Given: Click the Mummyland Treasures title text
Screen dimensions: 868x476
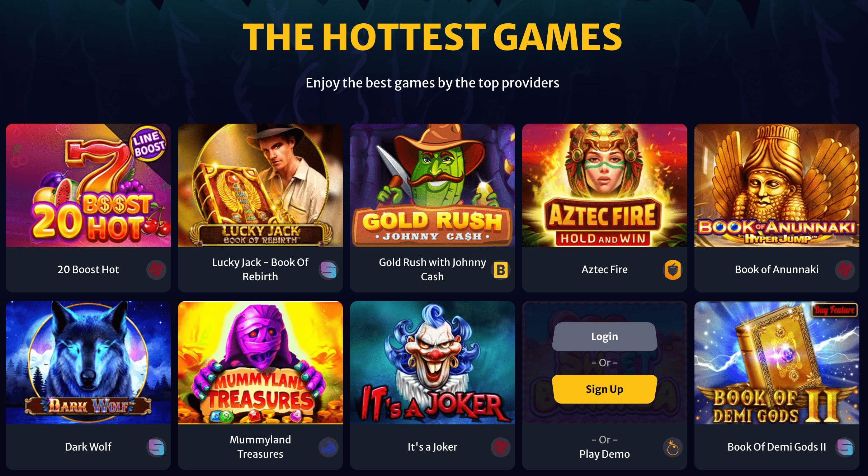Looking at the screenshot, I should (260, 447).
